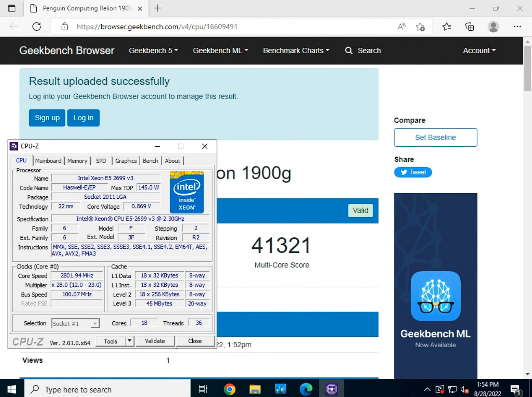Go back with the browser back arrow
This screenshot has width=532, height=397.
(14, 26)
